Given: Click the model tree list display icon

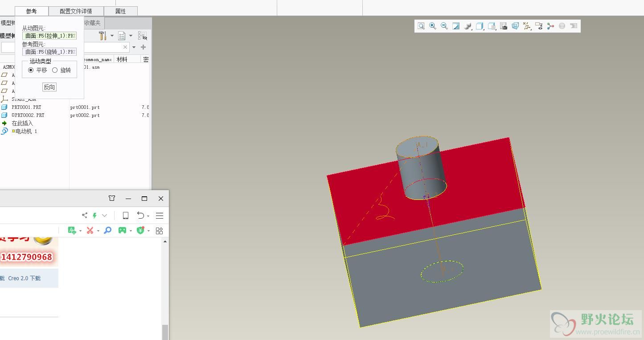Looking at the screenshot, I should (122, 36).
